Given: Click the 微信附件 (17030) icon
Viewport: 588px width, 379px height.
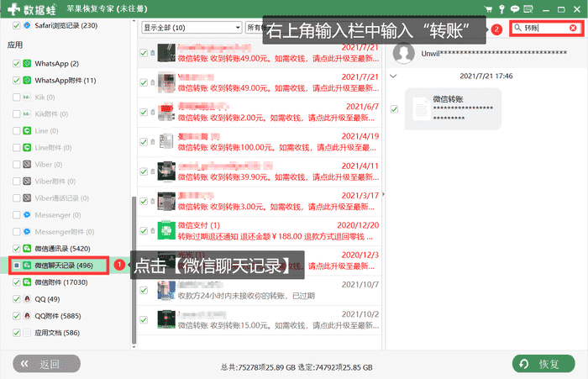Looking at the screenshot, I should click(x=27, y=282).
